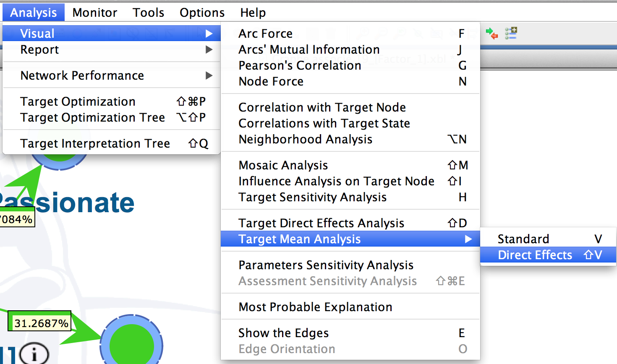Open the Options menu
Screen dimensions: 617x364
pos(202,13)
